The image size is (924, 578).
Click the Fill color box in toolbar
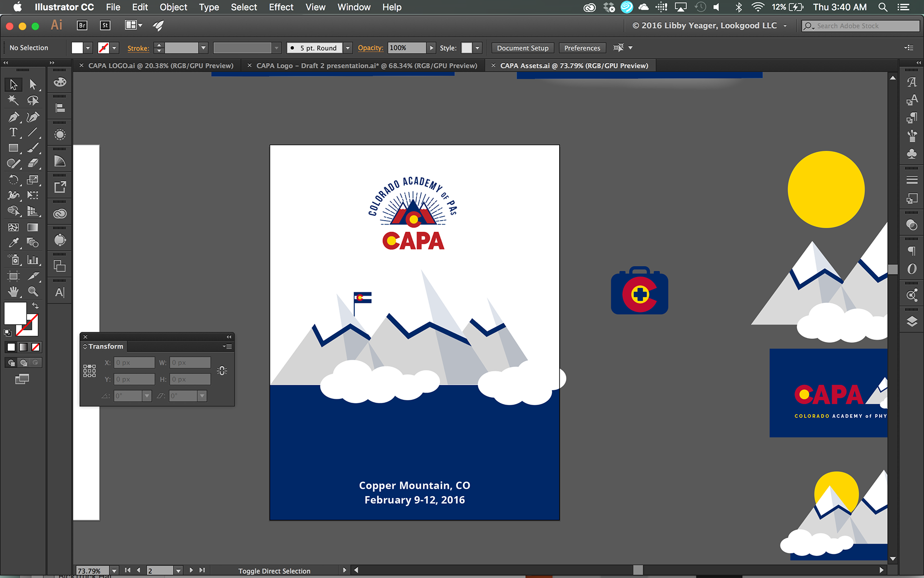pos(15,314)
